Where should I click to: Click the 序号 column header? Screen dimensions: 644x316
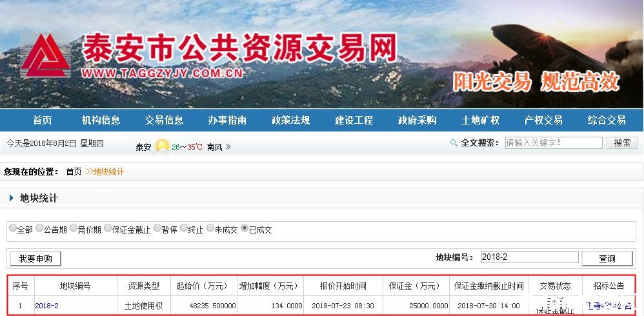20,286
